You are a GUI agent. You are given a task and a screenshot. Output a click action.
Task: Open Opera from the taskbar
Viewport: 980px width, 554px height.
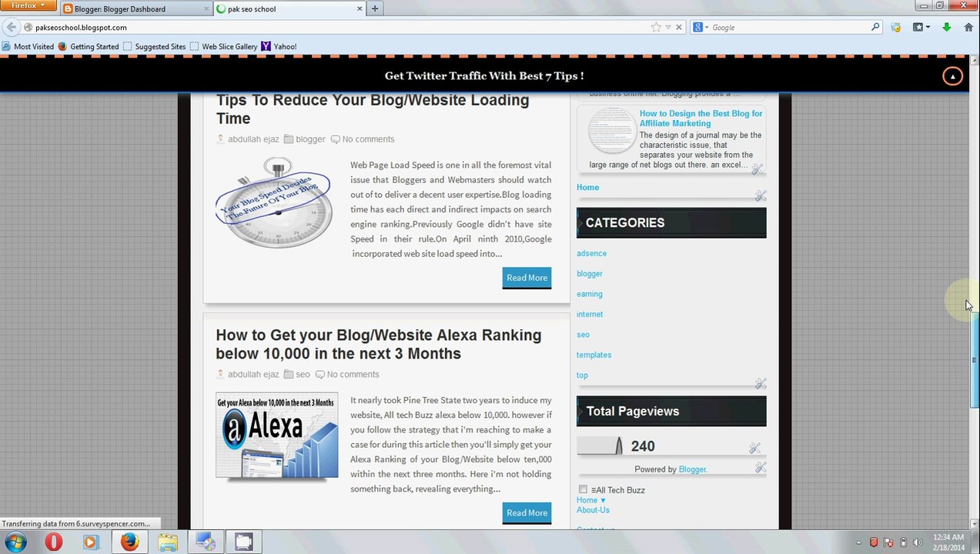[53, 542]
